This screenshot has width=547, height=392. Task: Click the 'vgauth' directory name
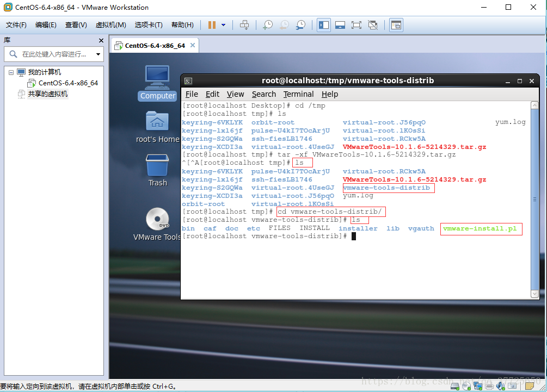tap(421, 228)
